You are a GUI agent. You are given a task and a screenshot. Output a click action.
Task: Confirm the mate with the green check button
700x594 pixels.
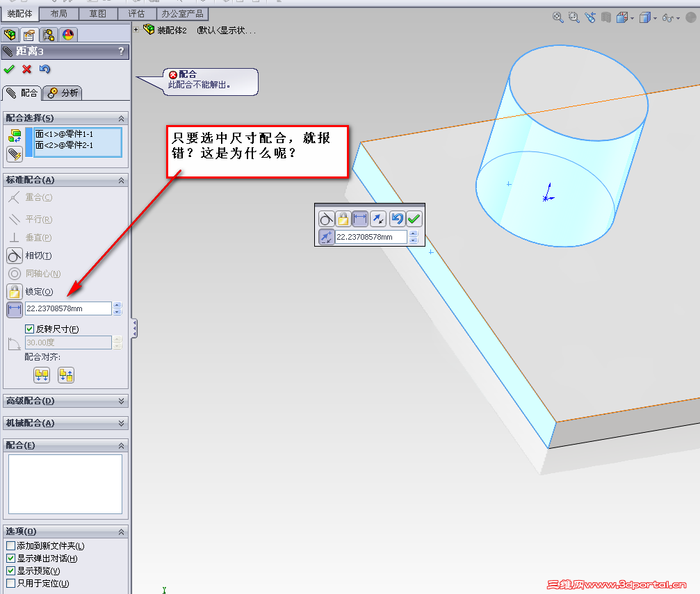9,69
